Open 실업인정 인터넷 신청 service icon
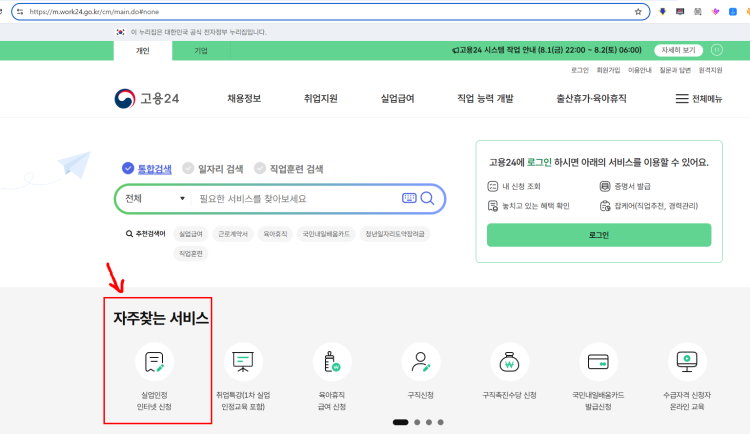Viewport: 750px width, 434px height. (154, 362)
